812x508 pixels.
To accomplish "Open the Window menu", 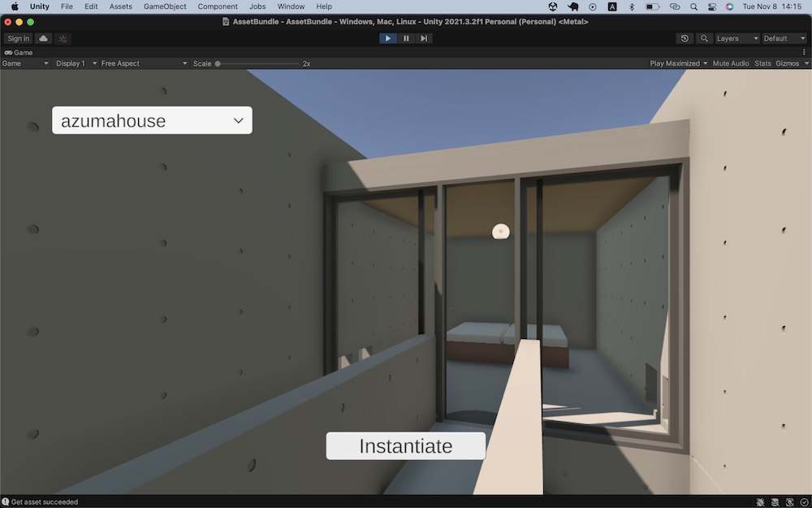I will click(x=291, y=7).
